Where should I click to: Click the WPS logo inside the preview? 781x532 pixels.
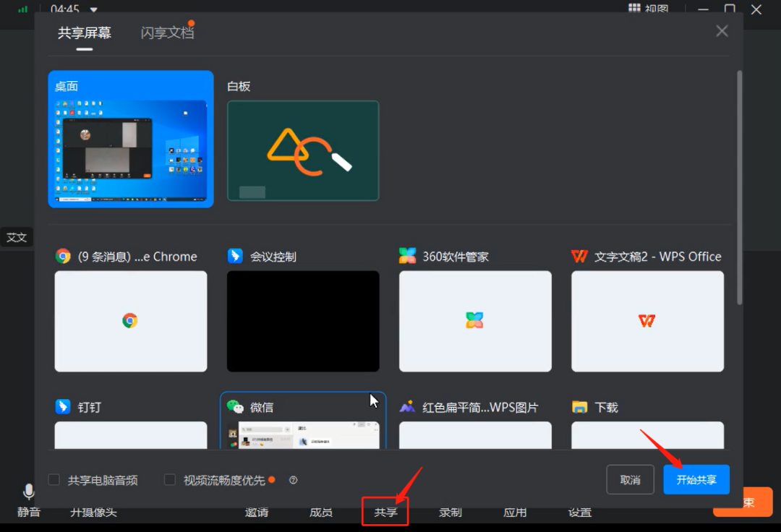click(646, 321)
